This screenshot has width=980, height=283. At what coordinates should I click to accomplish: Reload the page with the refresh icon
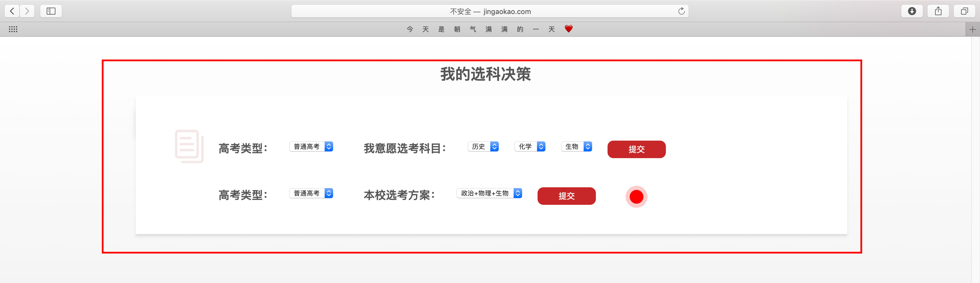[x=681, y=11]
